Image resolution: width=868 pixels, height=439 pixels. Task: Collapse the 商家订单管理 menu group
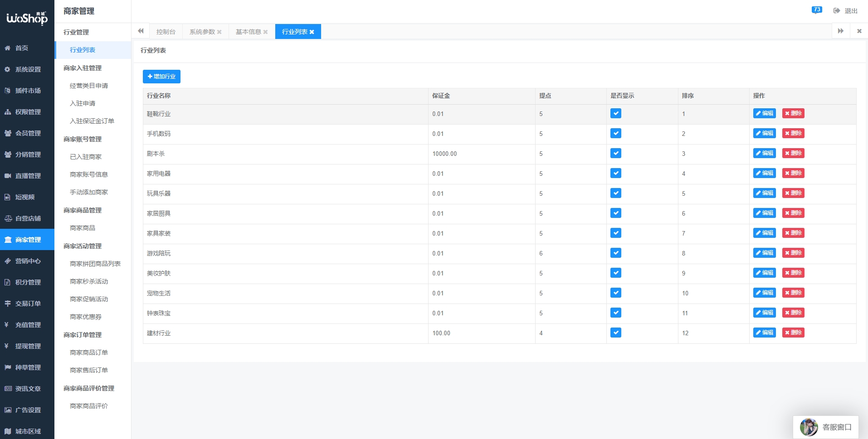pos(83,335)
